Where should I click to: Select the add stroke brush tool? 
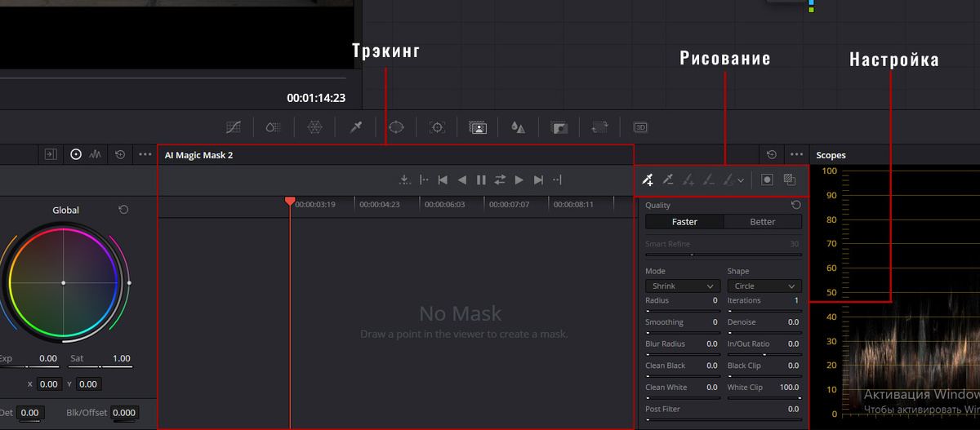[x=688, y=180]
